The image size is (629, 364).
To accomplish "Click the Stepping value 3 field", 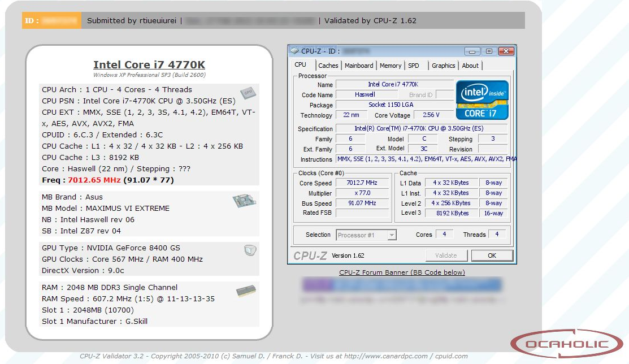I will (493, 138).
